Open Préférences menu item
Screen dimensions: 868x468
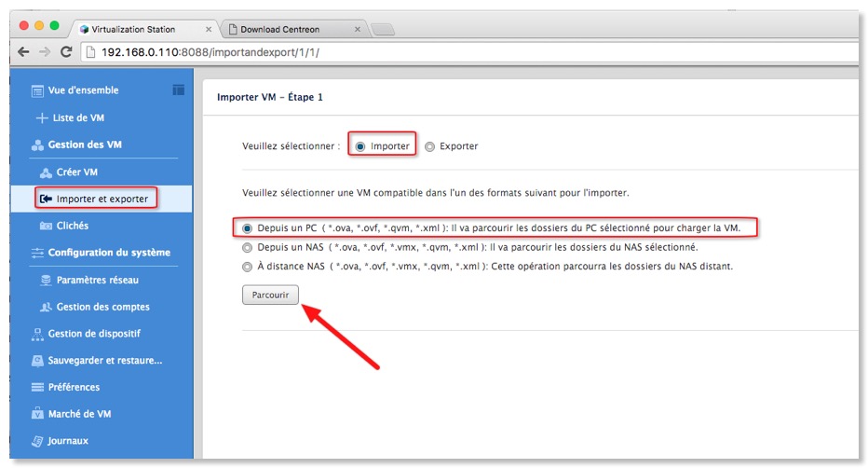(74, 387)
